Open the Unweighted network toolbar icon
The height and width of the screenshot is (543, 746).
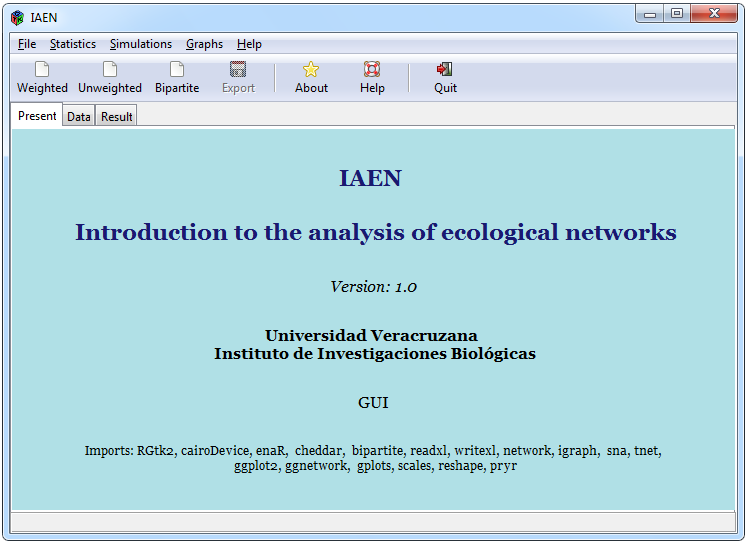pyautogui.click(x=110, y=69)
